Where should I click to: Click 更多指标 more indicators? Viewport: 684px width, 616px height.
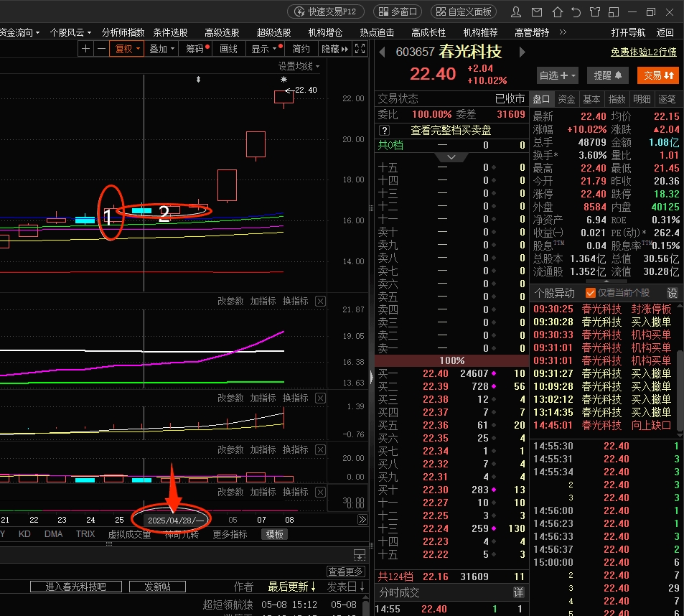tap(230, 534)
